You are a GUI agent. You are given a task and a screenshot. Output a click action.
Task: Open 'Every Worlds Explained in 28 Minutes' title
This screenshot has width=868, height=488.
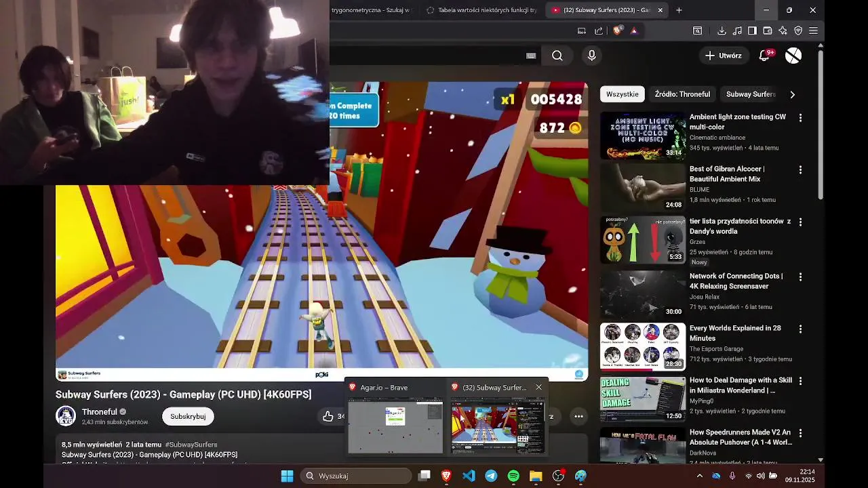(735, 333)
